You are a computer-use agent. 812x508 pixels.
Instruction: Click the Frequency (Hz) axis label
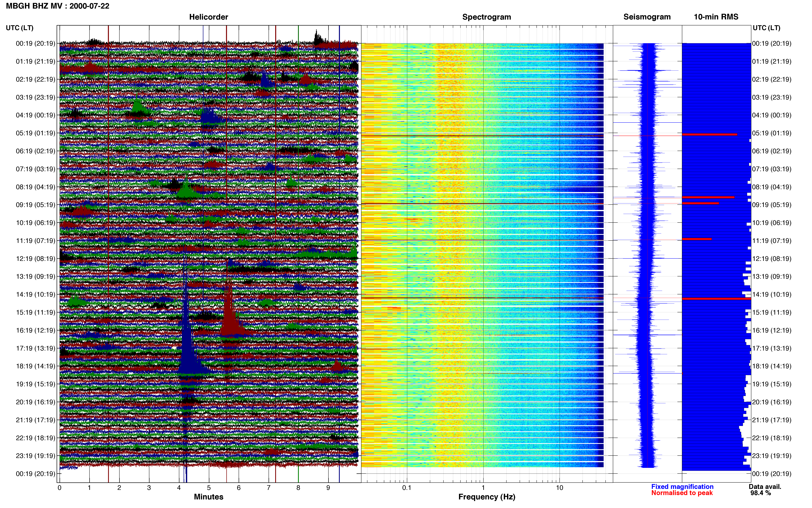coord(487,497)
